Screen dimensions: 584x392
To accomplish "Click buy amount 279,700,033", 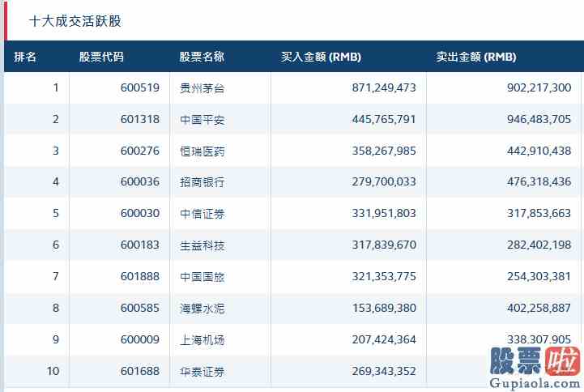I will pyautogui.click(x=384, y=181).
